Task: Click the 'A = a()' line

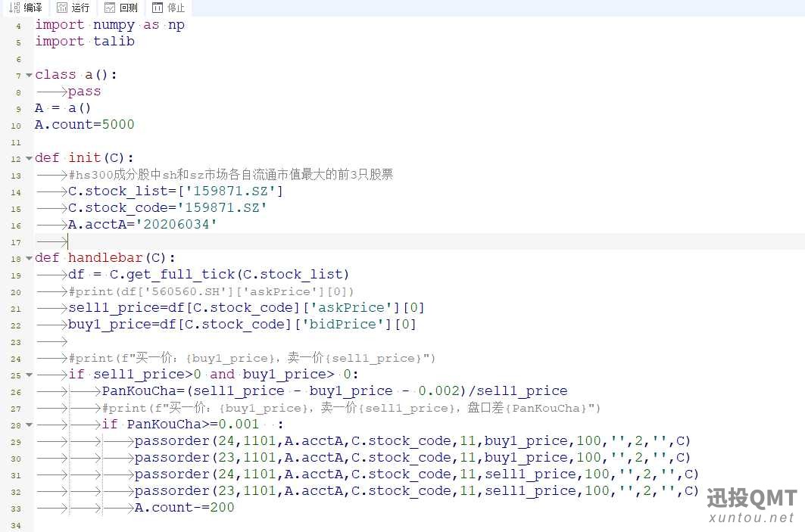Action: pyautogui.click(x=63, y=107)
